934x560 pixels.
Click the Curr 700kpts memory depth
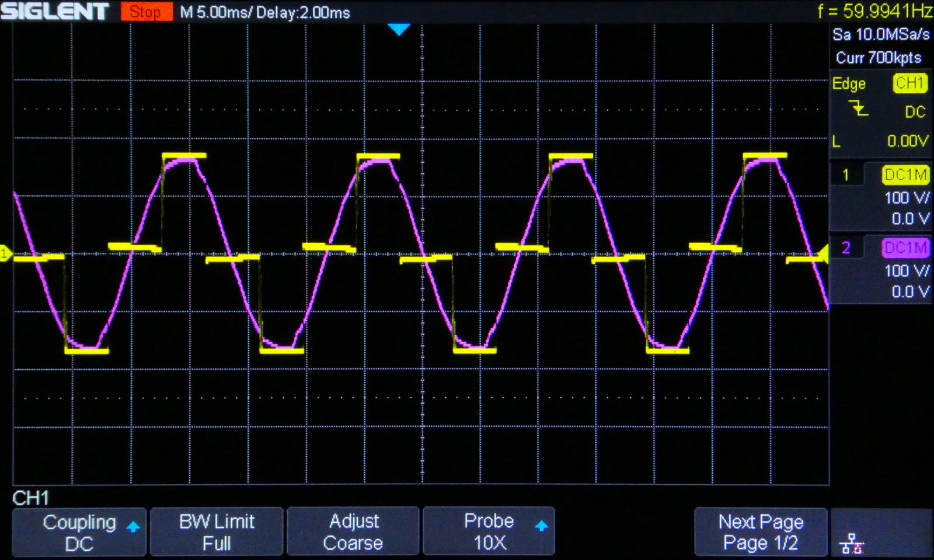click(x=879, y=58)
